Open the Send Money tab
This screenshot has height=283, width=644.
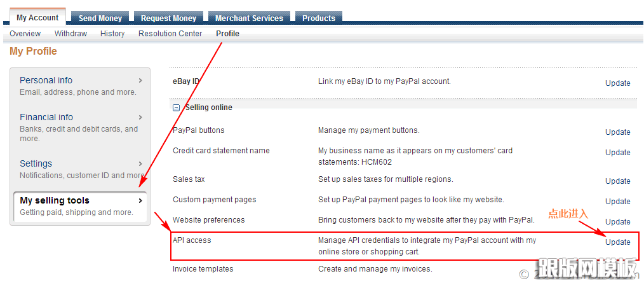[100, 18]
